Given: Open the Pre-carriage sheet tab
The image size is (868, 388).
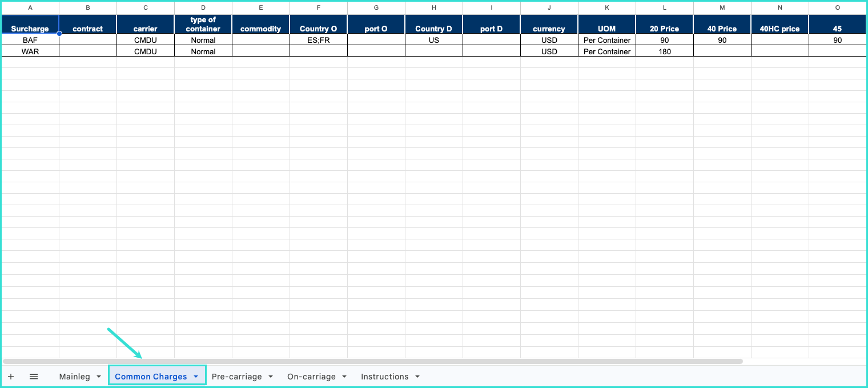Looking at the screenshot, I should tap(236, 377).
